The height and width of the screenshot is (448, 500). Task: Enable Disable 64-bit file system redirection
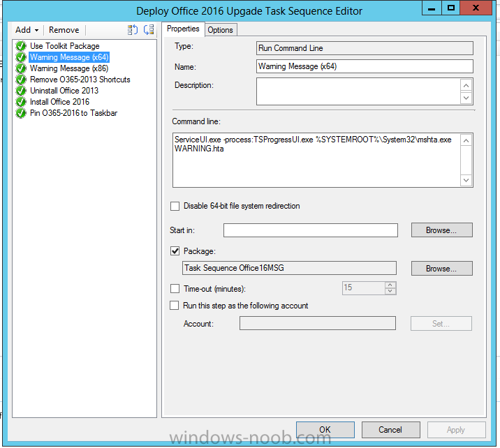(x=175, y=206)
